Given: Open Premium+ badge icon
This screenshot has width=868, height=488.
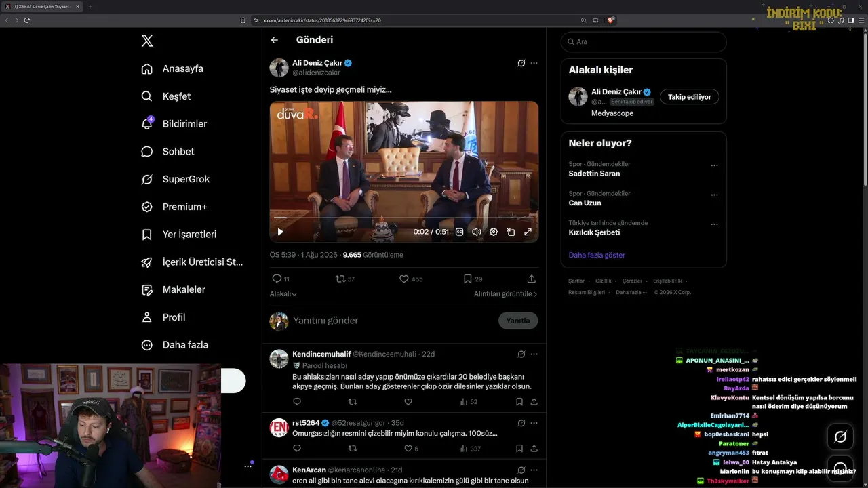Looking at the screenshot, I should (x=146, y=207).
